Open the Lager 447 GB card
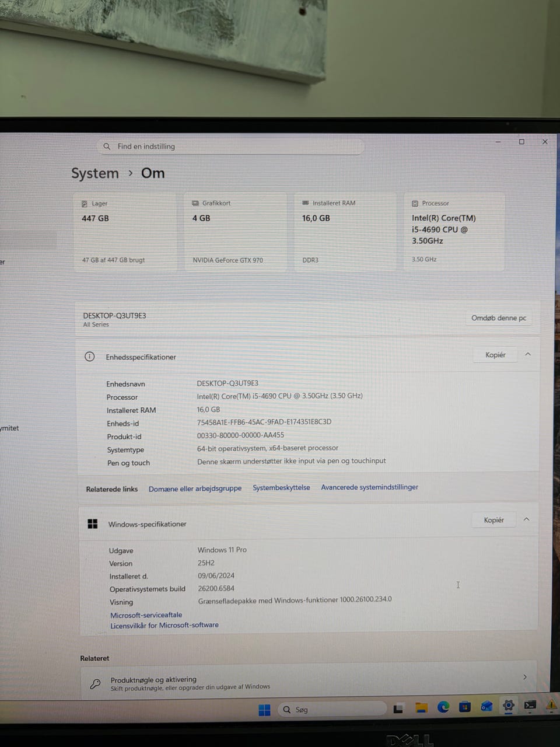Viewport: 560px width, 747px height. (x=125, y=232)
